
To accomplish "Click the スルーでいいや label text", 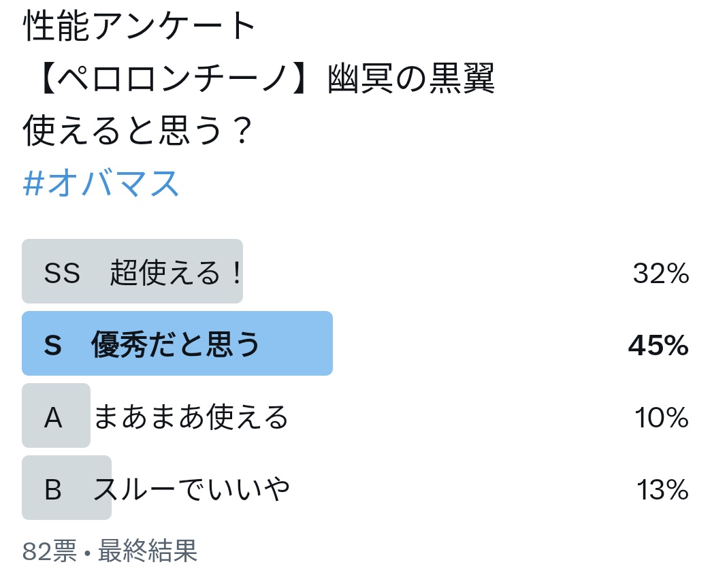I will (191, 489).
